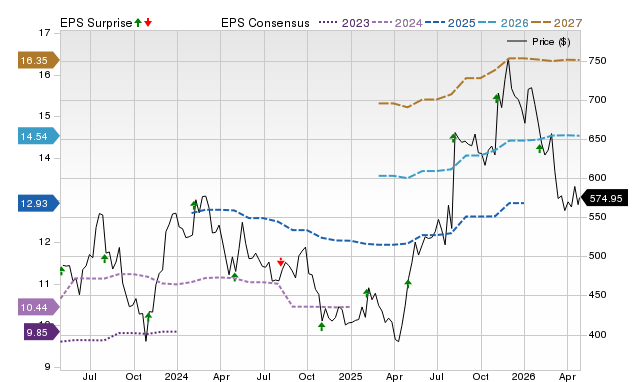The height and width of the screenshot is (382, 640).
Task: Select the green surprise arrow at the November 2024 price dip
Action: point(322,326)
